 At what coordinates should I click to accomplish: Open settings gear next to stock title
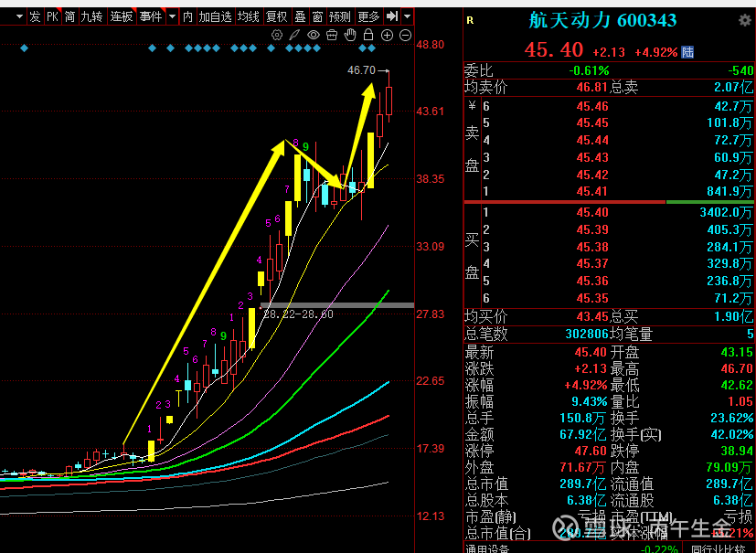[x=745, y=20]
